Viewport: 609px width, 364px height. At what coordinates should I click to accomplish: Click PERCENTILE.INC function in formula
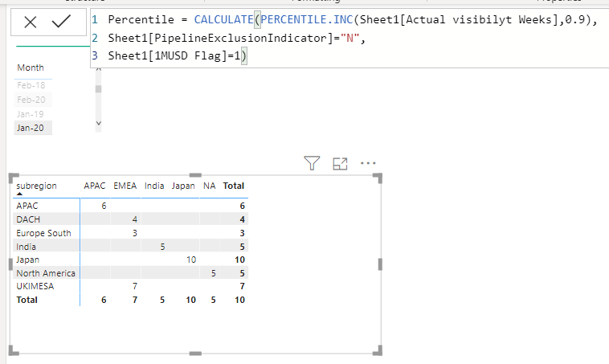(306, 19)
